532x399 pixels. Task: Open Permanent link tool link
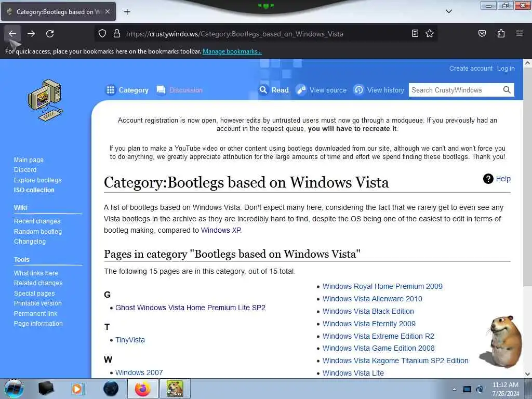click(35, 313)
